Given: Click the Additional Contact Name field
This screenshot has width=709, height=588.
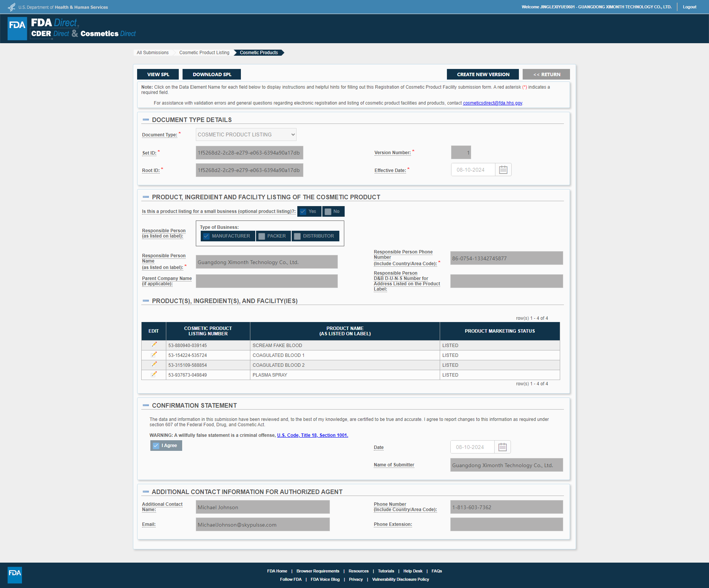Looking at the screenshot, I should coord(262,507).
